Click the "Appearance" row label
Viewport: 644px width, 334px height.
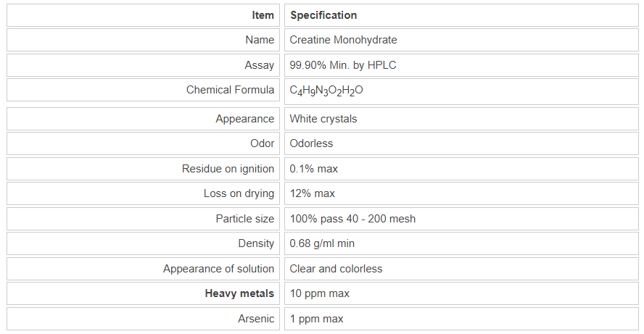click(x=244, y=119)
